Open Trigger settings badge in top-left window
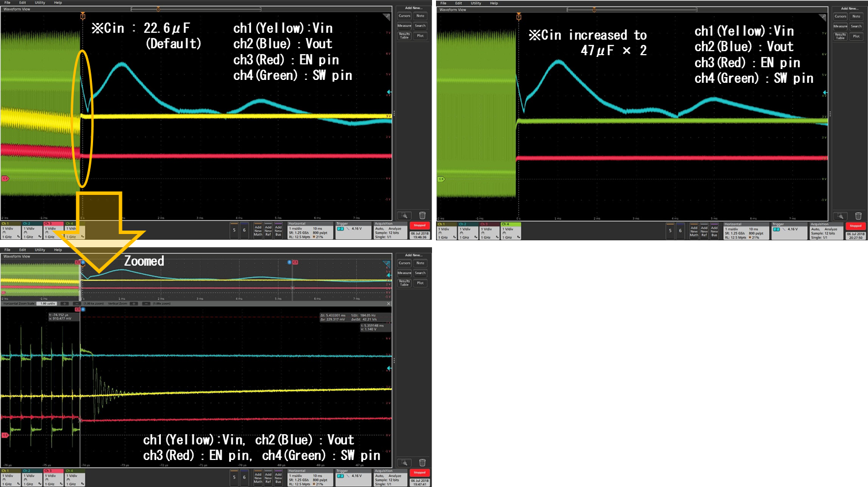The height and width of the screenshot is (487, 868). coord(353,231)
